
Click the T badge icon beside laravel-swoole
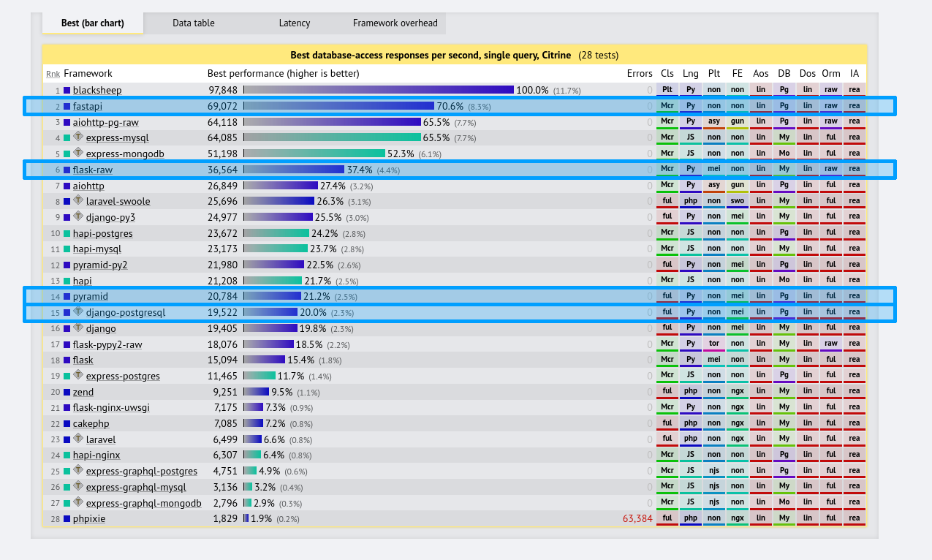[x=78, y=200]
